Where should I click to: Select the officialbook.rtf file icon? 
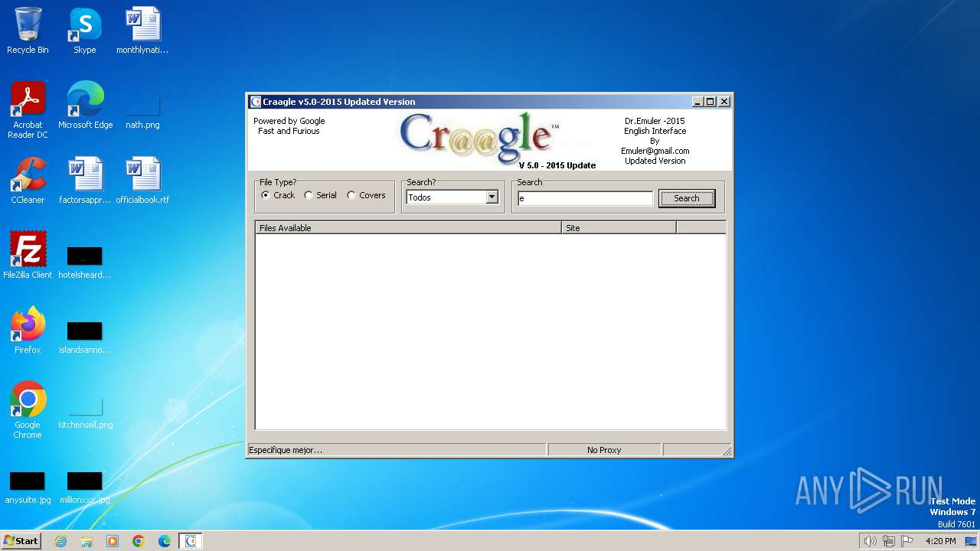pyautogui.click(x=142, y=181)
